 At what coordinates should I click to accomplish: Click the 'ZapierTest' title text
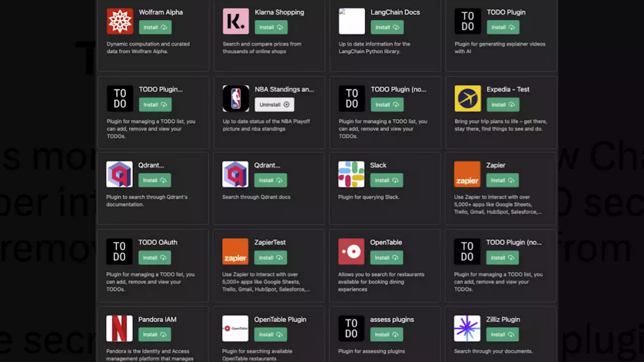tap(270, 242)
